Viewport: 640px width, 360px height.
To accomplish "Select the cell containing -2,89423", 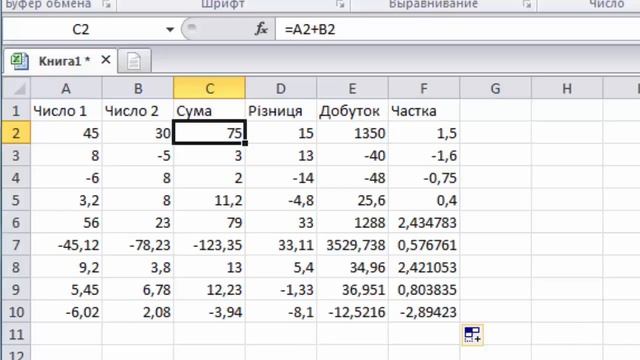I will click(424, 312).
